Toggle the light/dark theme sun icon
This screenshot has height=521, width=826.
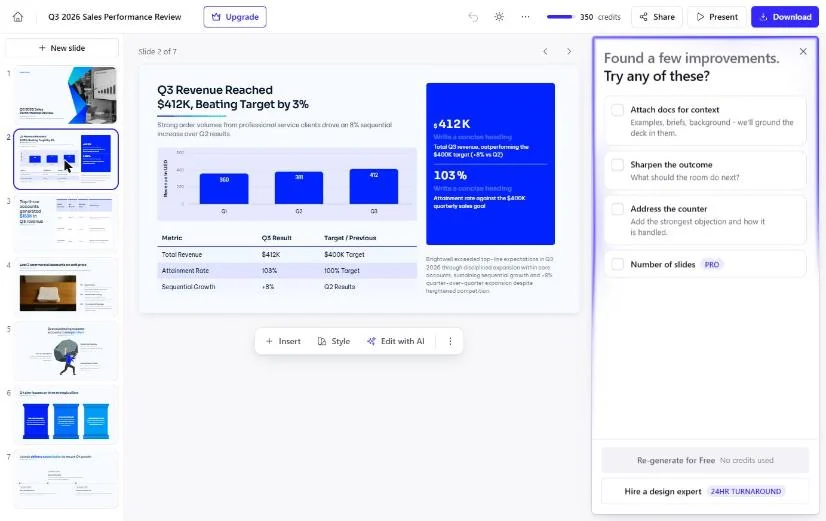click(499, 17)
